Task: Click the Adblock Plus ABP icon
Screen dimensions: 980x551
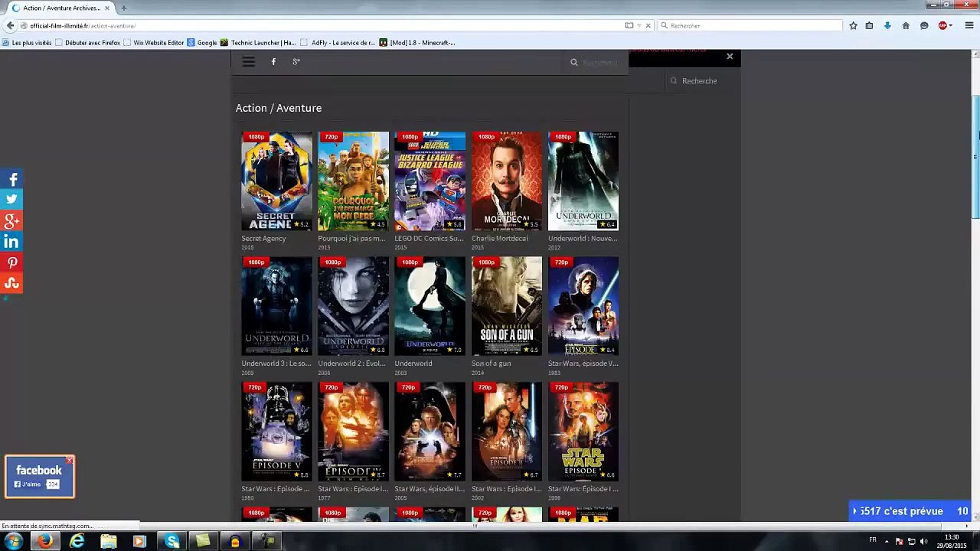Action: [x=942, y=25]
